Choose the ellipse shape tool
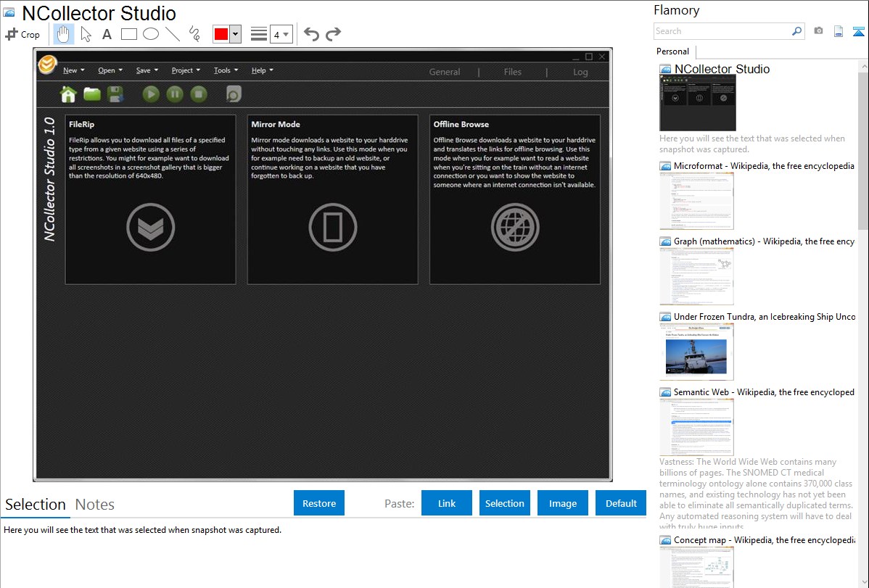This screenshot has width=869, height=588. point(150,34)
